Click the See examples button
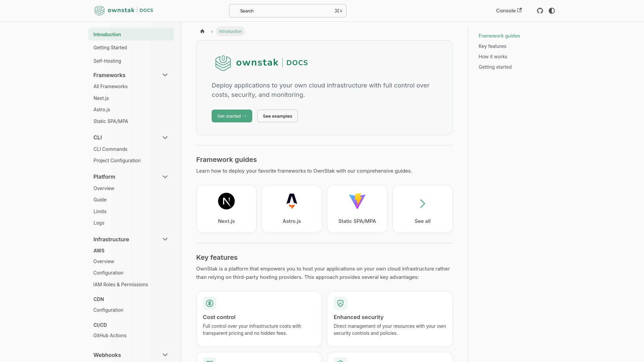 tap(277, 116)
